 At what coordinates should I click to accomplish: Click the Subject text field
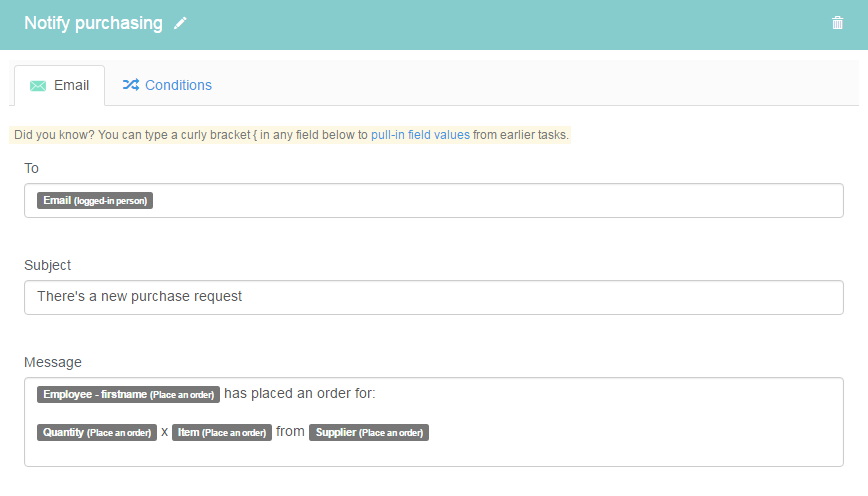pyautogui.click(x=433, y=297)
